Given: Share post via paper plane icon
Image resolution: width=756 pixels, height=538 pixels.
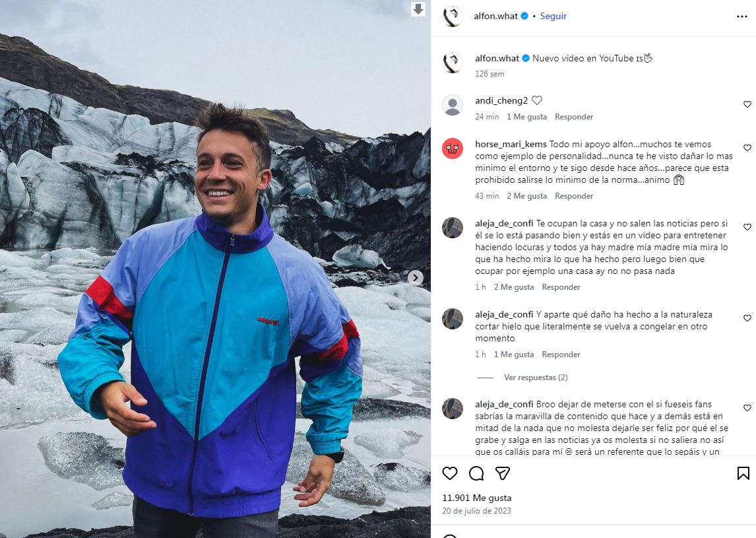Looking at the screenshot, I should click(x=503, y=473).
